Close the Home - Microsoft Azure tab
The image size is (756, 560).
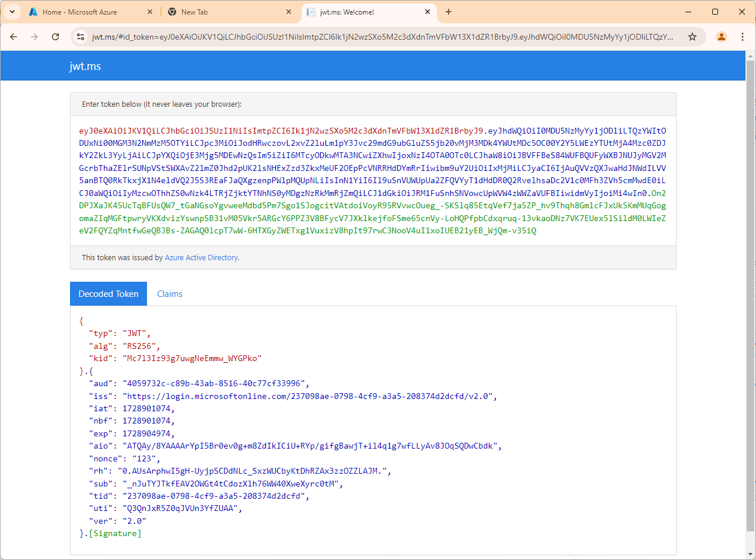pos(150,12)
